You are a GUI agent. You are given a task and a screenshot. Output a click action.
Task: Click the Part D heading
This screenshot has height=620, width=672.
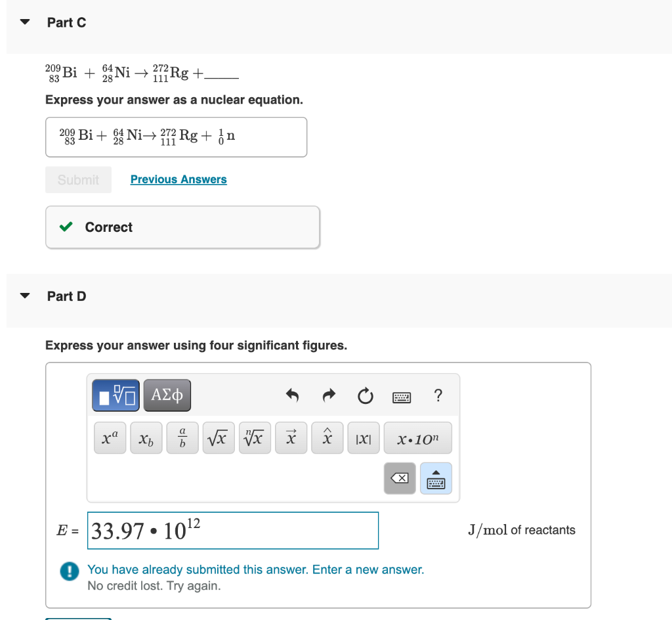tap(66, 296)
